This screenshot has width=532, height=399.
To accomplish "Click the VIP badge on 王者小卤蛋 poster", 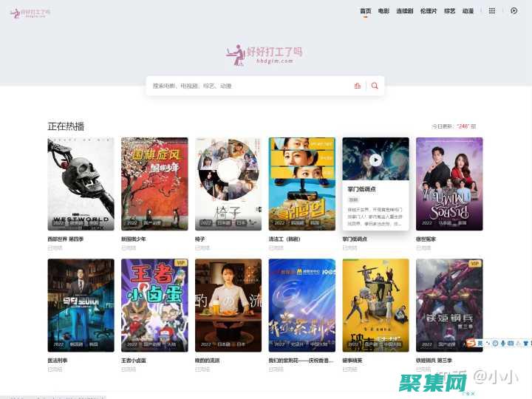I will (181, 263).
